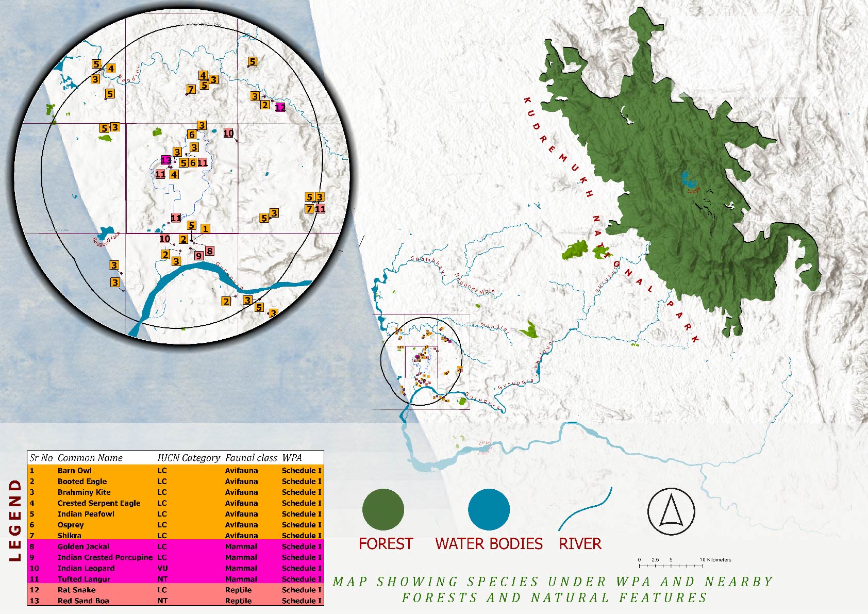The width and height of the screenshot is (868, 614).
Task: Select 'Osprey' in the legend table
Action: click(x=71, y=525)
